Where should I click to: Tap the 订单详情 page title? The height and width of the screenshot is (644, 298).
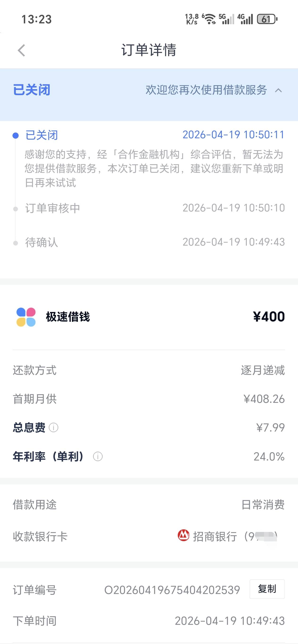(149, 50)
